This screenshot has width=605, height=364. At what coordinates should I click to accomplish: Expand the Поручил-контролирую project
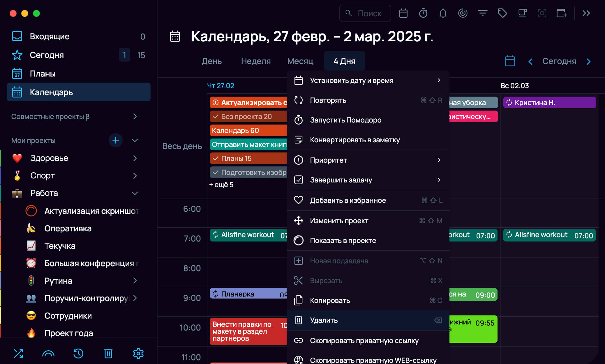pyautogui.click(x=135, y=298)
